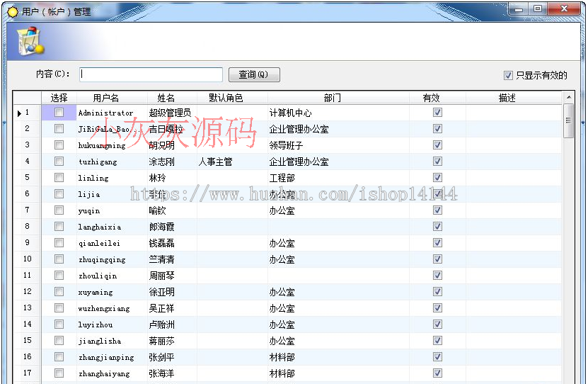588x384 pixels.
Task: Uncheck the 有效 checkbox for tuzhigang
Action: coord(437,162)
